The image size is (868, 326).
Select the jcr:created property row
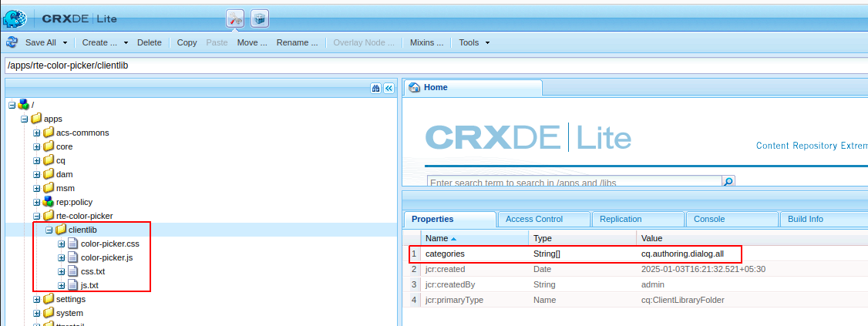635,269
